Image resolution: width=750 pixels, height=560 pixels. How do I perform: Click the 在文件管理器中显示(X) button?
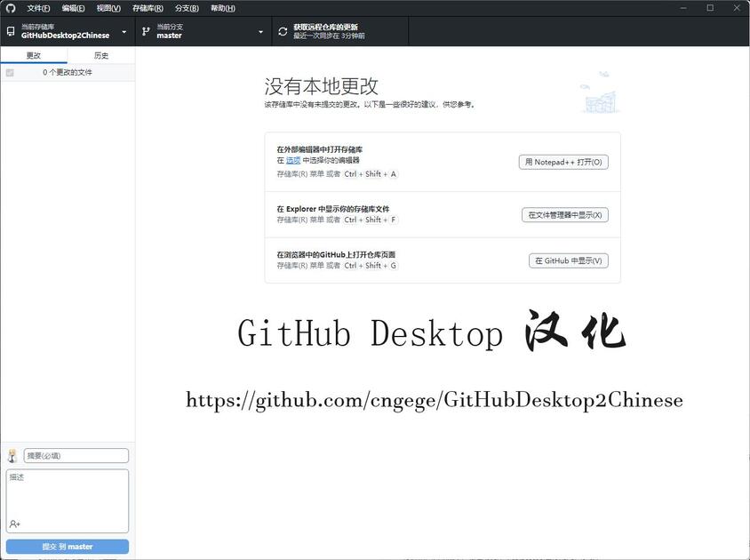coord(565,215)
